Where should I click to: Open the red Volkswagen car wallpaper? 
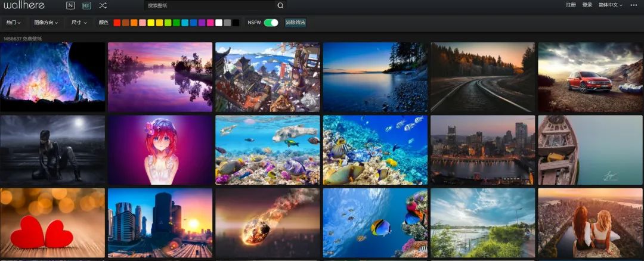[591, 77]
